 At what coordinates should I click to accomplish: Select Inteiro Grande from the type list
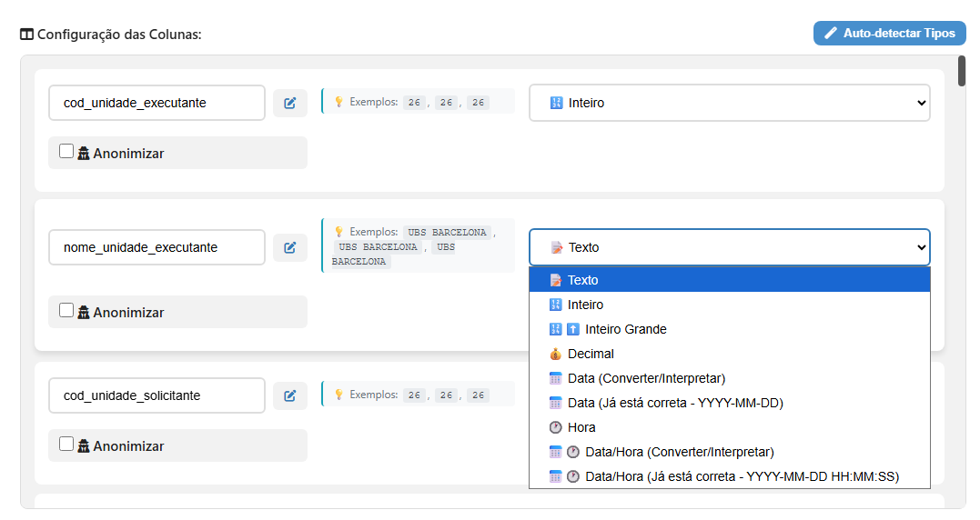625,329
